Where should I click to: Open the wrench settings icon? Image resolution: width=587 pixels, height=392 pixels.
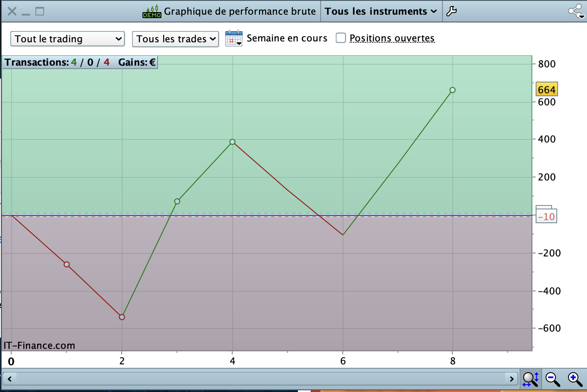pos(451,11)
